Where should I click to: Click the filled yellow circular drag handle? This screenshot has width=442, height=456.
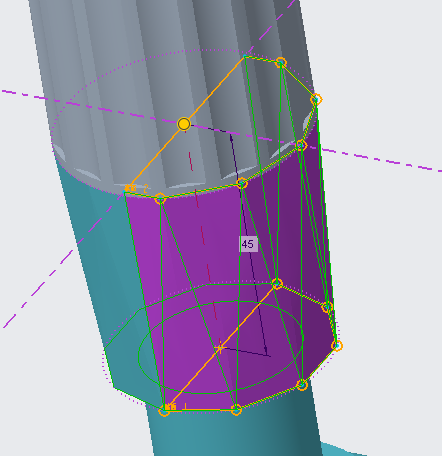pyautogui.click(x=184, y=124)
